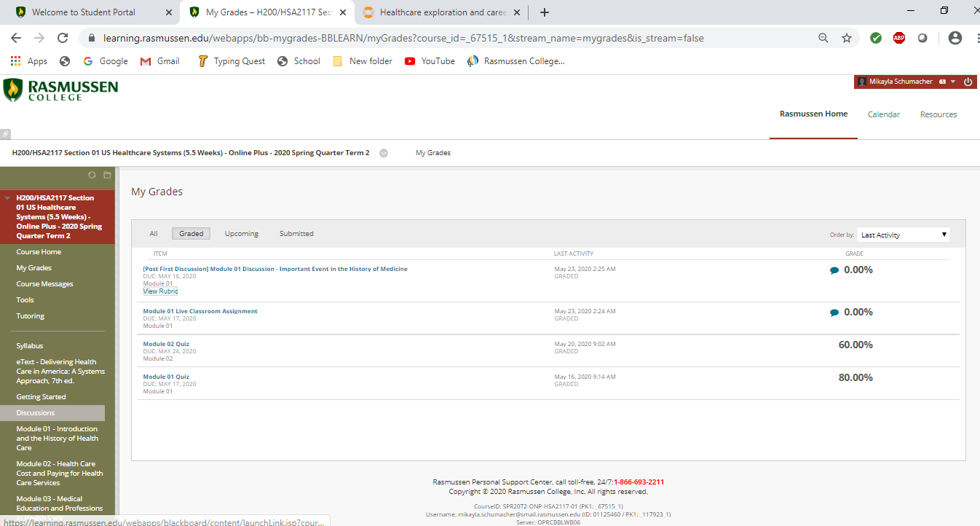Open Tutoring in sidebar

coord(31,316)
